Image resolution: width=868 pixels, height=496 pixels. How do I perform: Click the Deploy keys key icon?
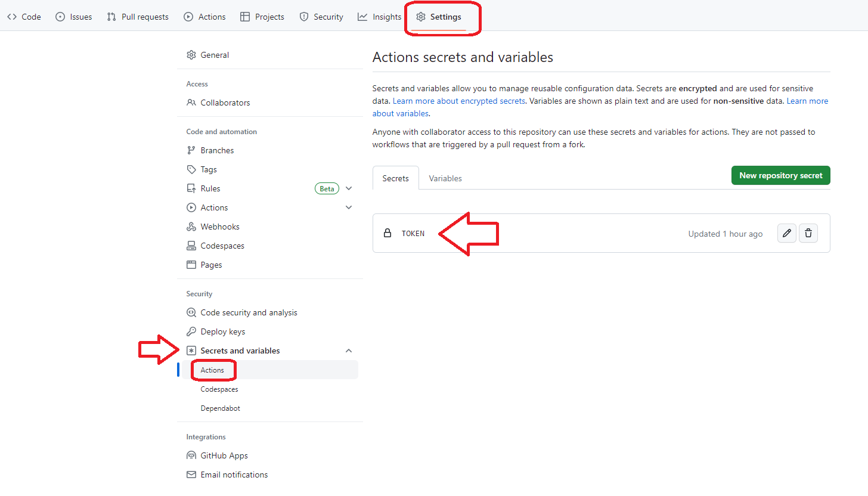pos(191,331)
